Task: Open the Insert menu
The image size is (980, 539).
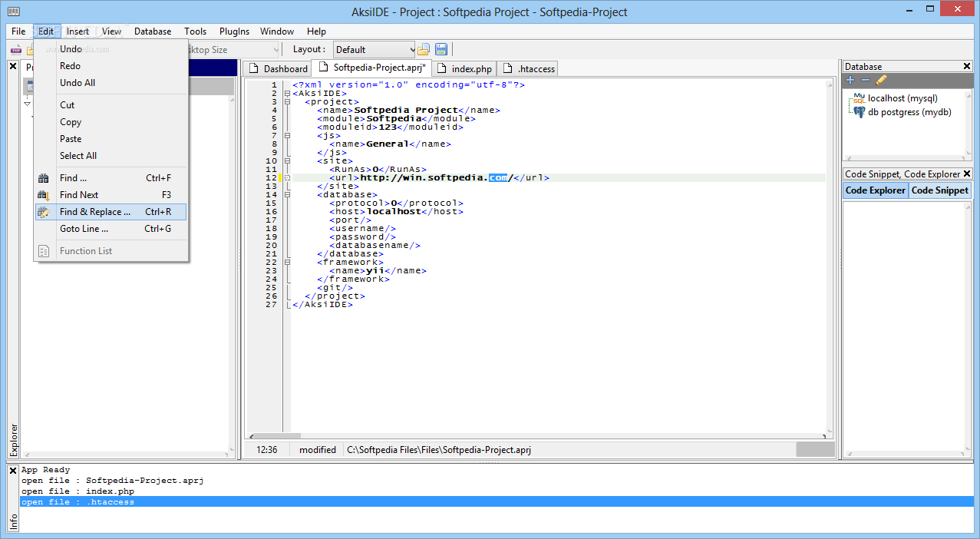Action: click(x=78, y=31)
